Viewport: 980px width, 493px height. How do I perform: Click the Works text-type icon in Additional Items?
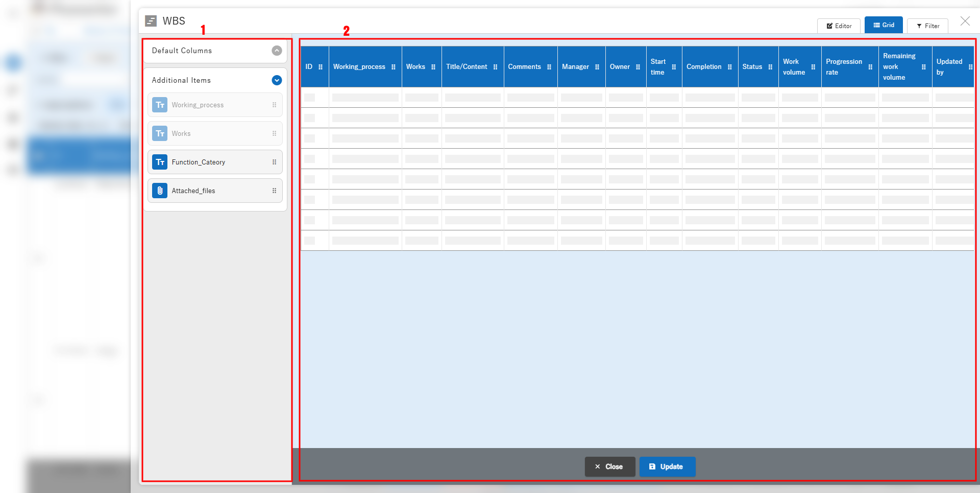pyautogui.click(x=160, y=133)
